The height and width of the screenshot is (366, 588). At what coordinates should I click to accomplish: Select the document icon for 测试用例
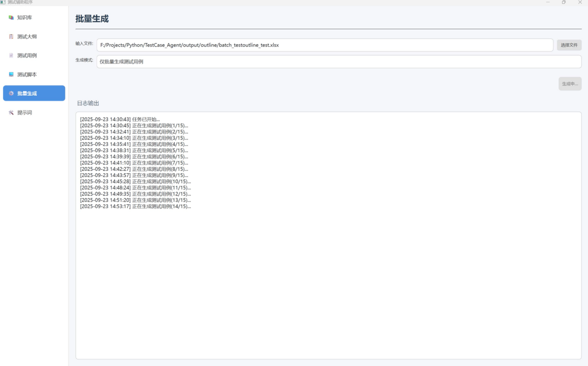(x=11, y=56)
